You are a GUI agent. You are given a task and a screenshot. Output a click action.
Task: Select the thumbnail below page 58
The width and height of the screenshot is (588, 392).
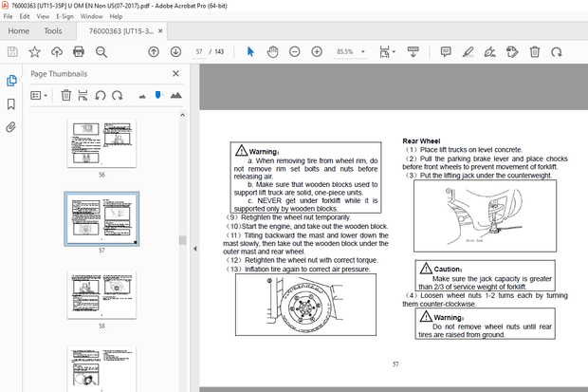(x=101, y=369)
